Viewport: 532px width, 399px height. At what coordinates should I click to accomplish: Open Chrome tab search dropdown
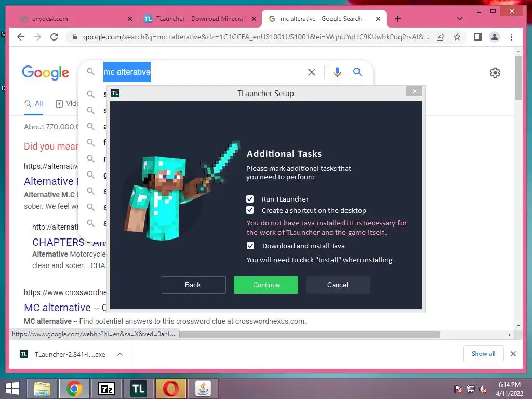click(x=460, y=19)
